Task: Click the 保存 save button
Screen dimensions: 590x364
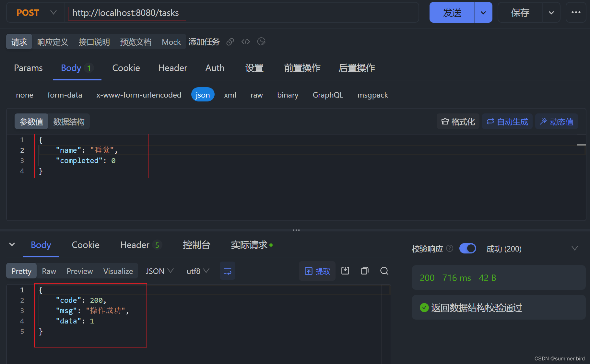Action: (520, 13)
